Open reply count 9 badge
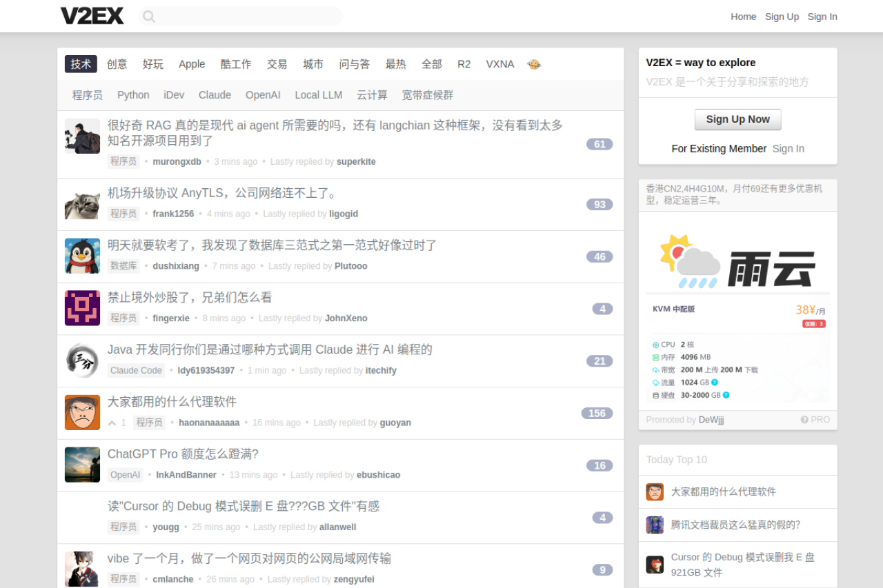 click(x=602, y=569)
